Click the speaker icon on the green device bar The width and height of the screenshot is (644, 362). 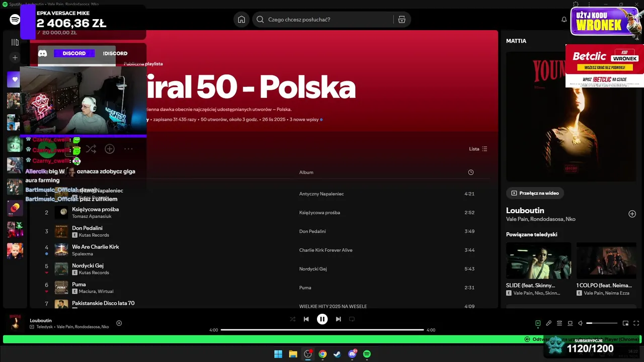[527, 339]
